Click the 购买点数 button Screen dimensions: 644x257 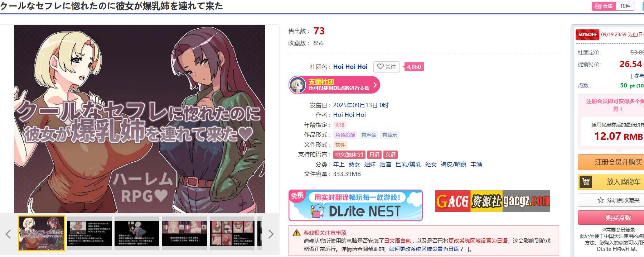click(618, 218)
